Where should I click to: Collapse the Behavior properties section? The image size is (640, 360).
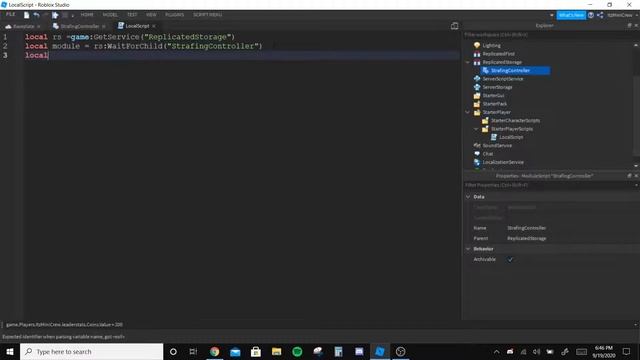(x=468, y=249)
